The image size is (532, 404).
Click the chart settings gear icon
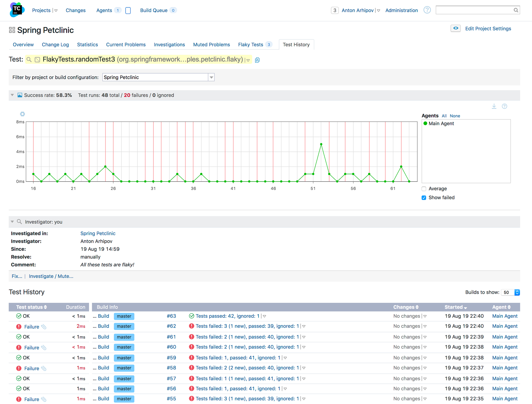click(x=23, y=114)
